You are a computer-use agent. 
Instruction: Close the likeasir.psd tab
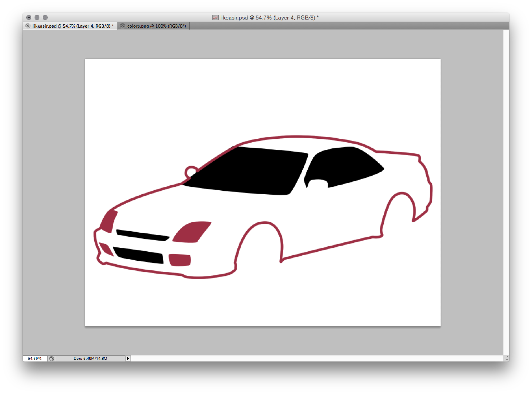point(28,26)
